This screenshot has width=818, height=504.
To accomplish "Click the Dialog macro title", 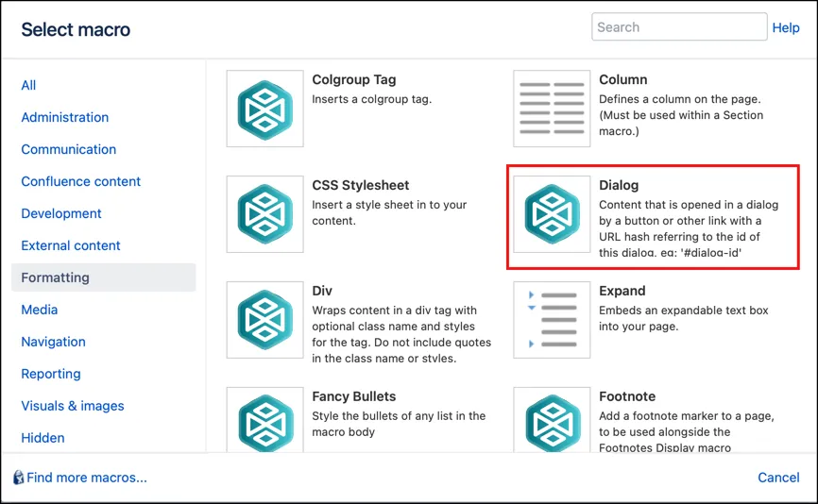I will [x=619, y=186].
